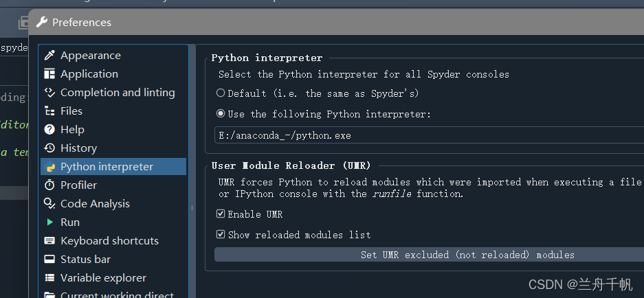Select the Default interpreter radio button
Viewport: 644px width, 298px height.
221,93
